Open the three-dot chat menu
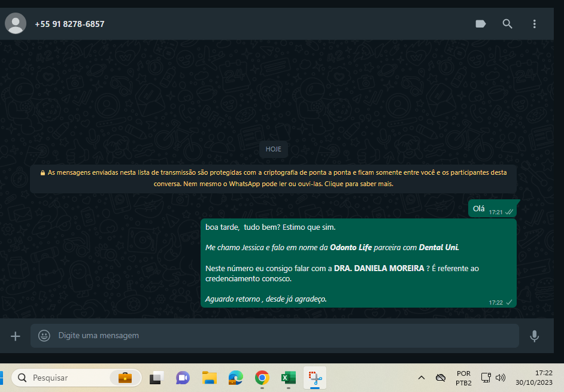The image size is (564, 392). (535, 24)
